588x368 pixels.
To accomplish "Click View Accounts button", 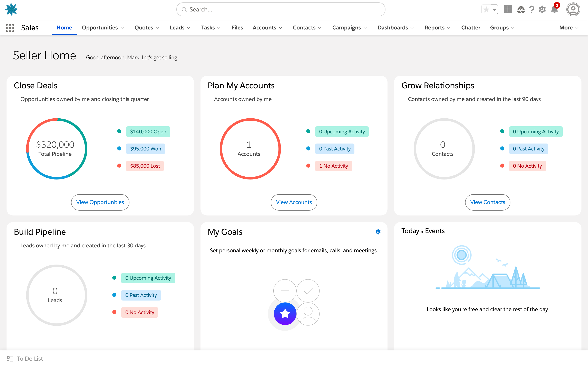I will [x=294, y=202].
